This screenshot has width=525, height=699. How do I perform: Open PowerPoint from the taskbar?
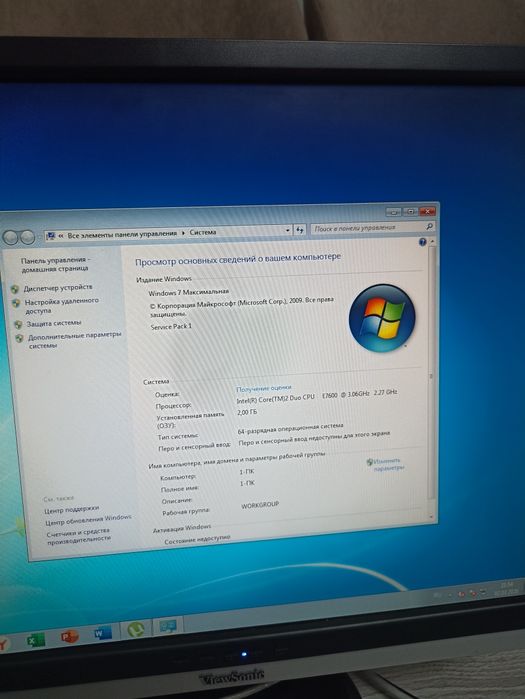click(70, 636)
